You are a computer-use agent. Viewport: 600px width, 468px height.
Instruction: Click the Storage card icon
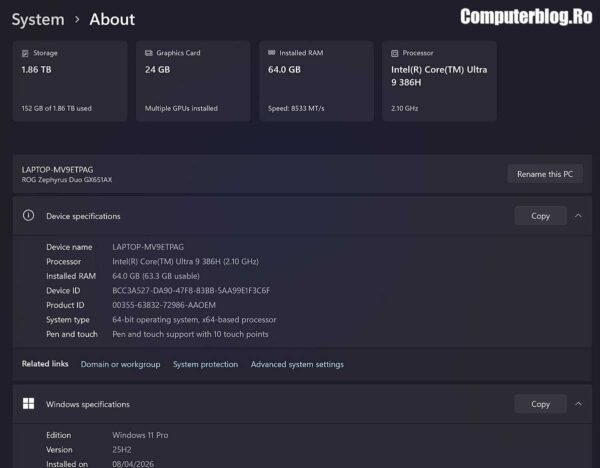(x=25, y=53)
